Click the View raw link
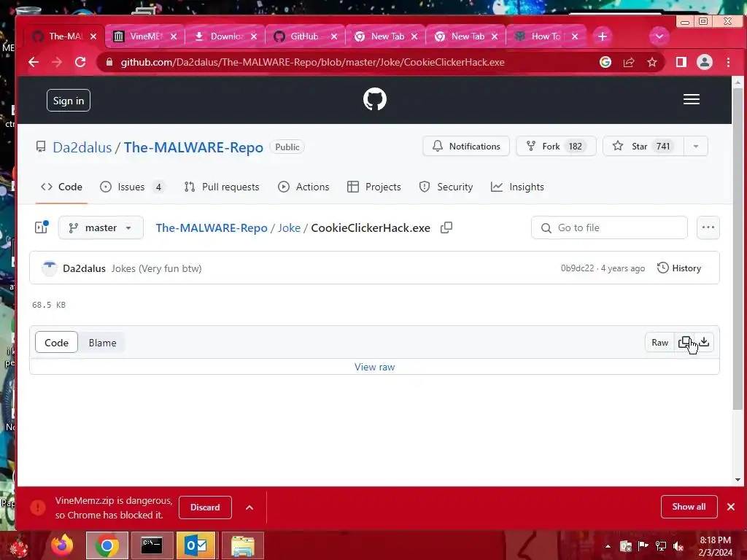Screen dimensions: 747x560 [374, 367]
